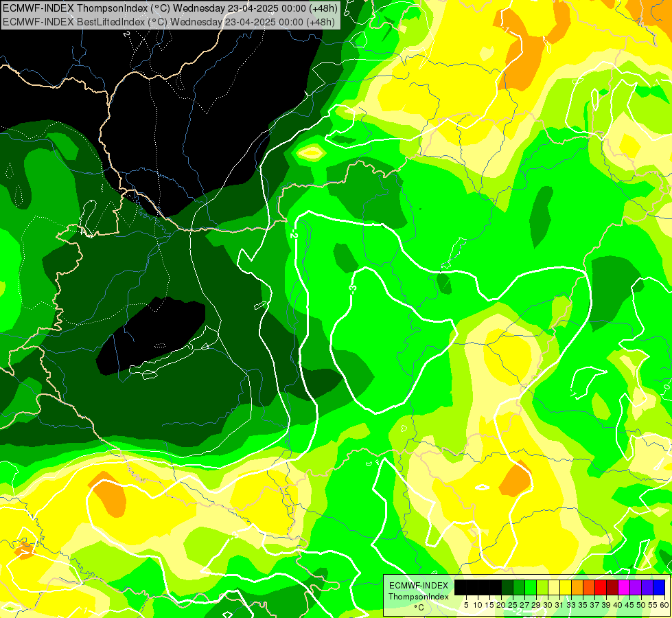This screenshot has height=618, width=672.
Task: Click the legend's ThompsonIndex label
Action: coord(419,597)
